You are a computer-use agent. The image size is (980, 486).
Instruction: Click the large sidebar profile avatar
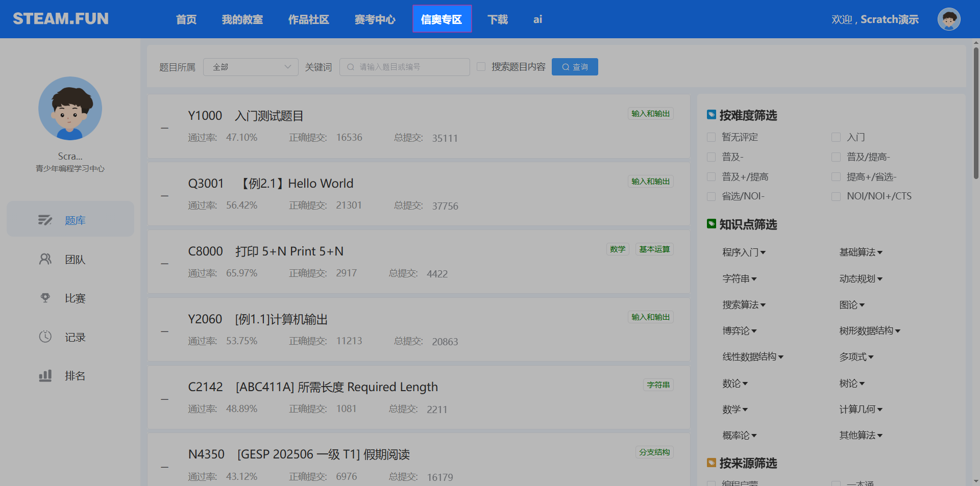70,108
